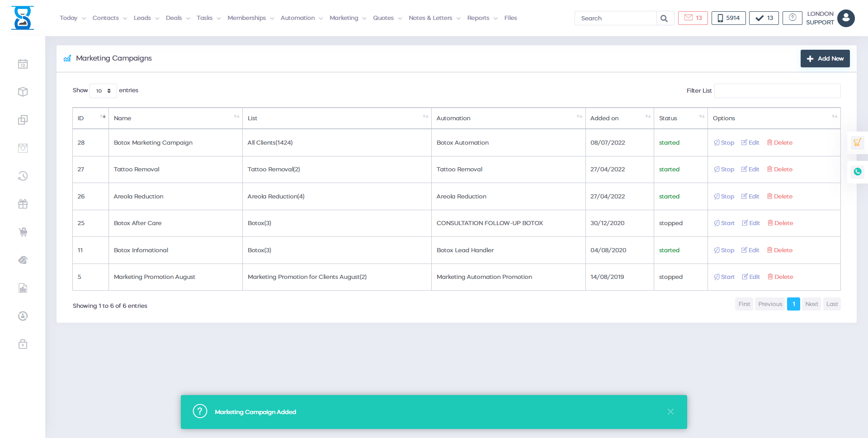868x438 pixels.
Task: Open the shopping cart sidebar icon
Action: click(x=23, y=232)
